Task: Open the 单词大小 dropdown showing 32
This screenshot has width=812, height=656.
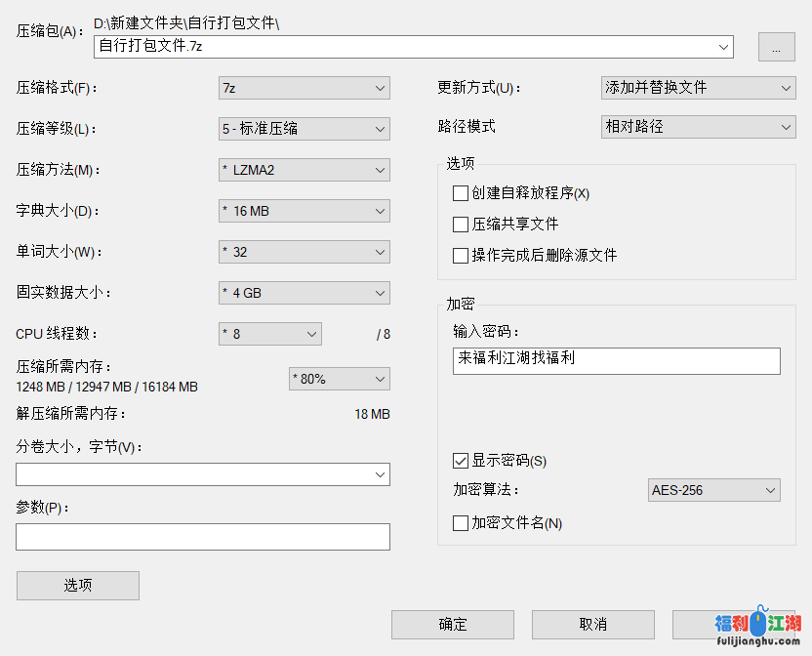Action: pyautogui.click(x=304, y=252)
